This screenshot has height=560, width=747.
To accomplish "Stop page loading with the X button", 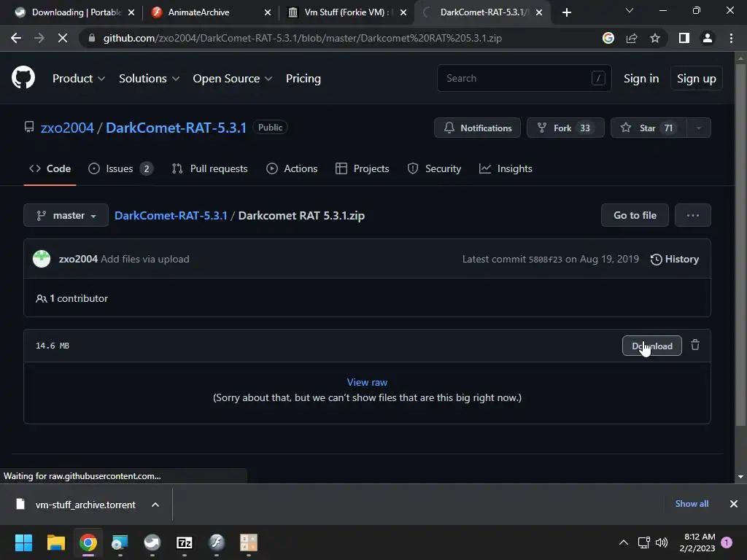I will 63,38.
